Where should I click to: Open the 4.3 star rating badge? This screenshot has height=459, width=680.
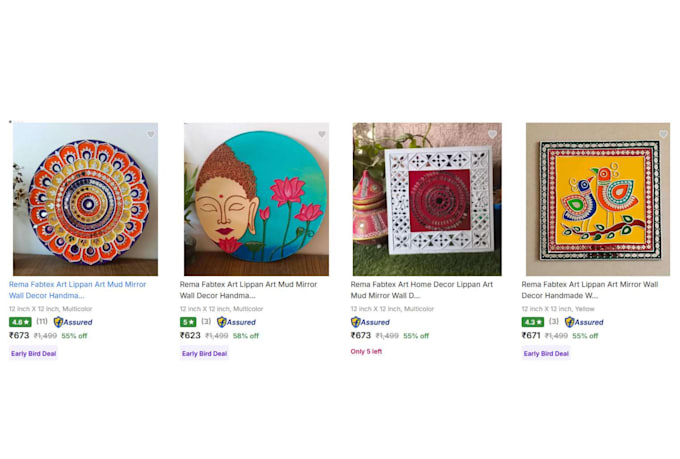click(533, 322)
